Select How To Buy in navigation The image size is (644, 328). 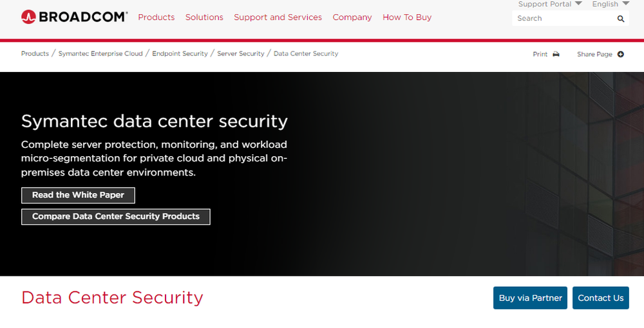pos(407,17)
